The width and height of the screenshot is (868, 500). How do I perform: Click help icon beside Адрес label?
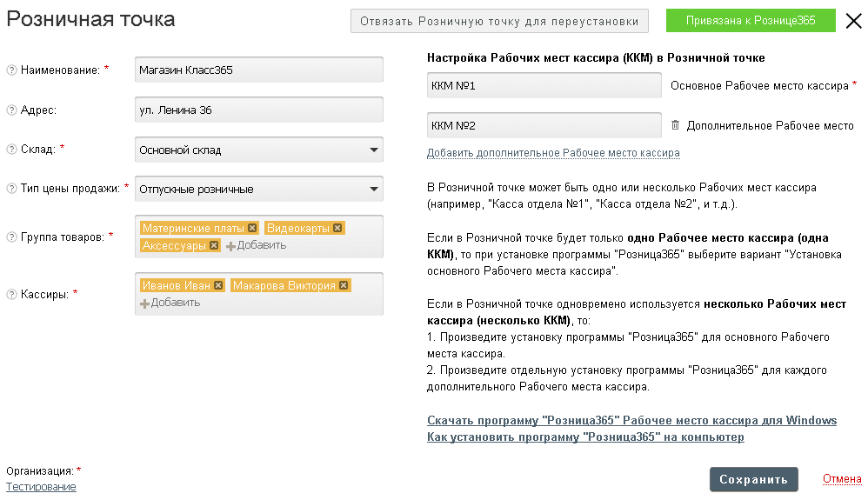11,110
